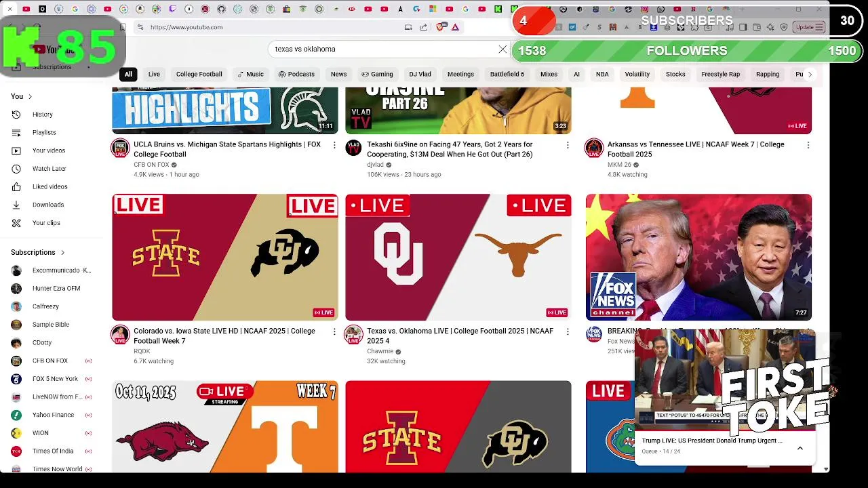
Task: Click the OU vs Longhorns live thumbnail
Action: coord(458,257)
